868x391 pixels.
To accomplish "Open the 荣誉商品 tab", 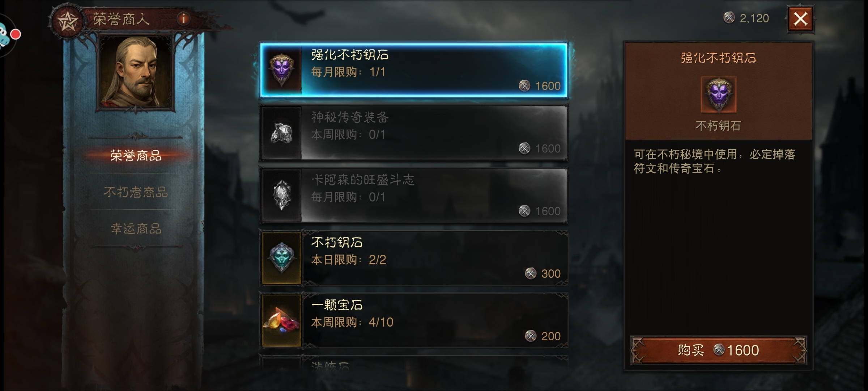I will (x=136, y=156).
